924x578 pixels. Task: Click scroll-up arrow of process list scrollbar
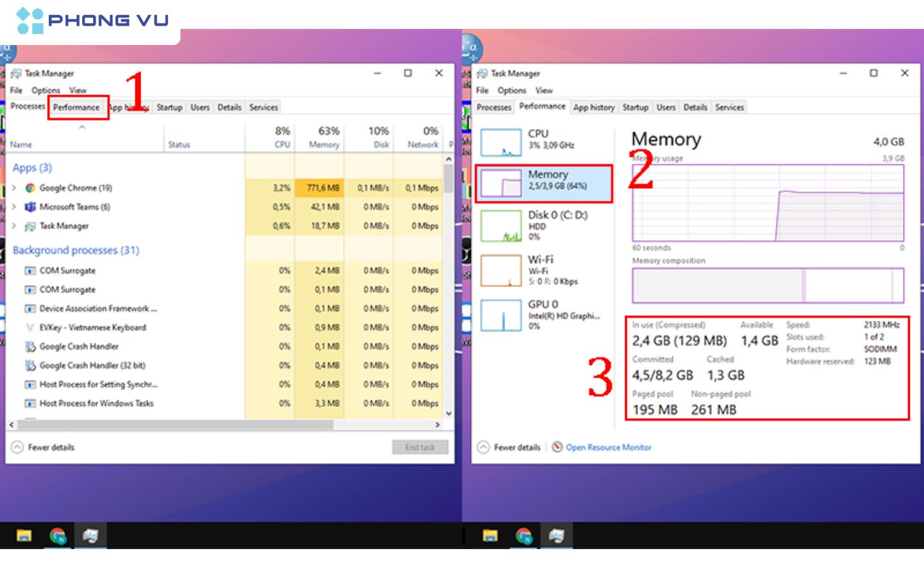pos(449,159)
